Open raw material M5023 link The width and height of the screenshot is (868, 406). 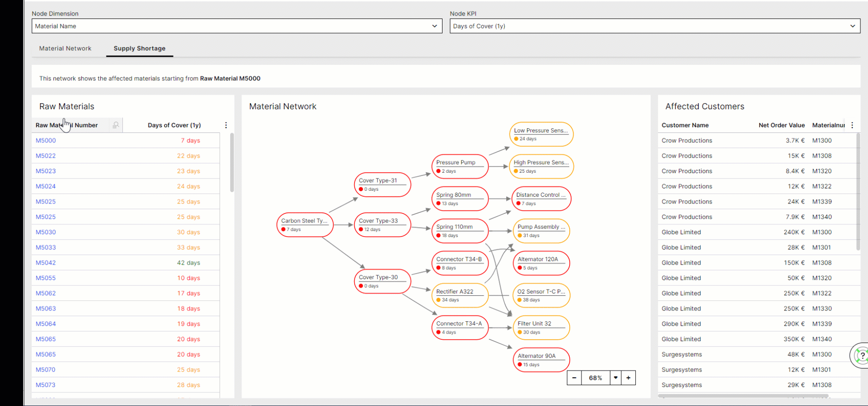click(46, 171)
